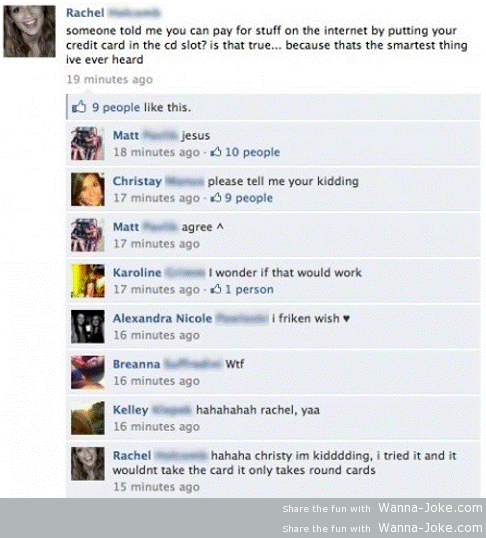Image resolution: width=486 pixels, height=538 pixels.
Task: Open Christay's profile thumbnail
Action: coord(88,189)
